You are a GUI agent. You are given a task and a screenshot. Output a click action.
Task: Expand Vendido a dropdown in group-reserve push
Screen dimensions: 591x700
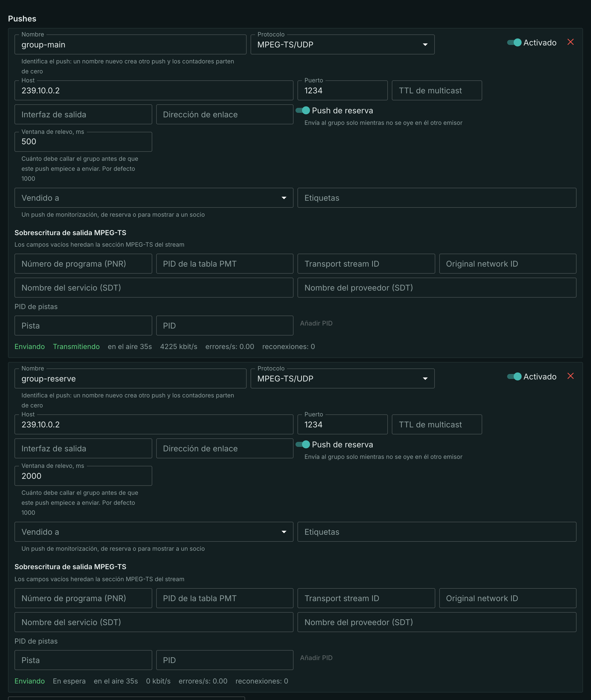[154, 532]
